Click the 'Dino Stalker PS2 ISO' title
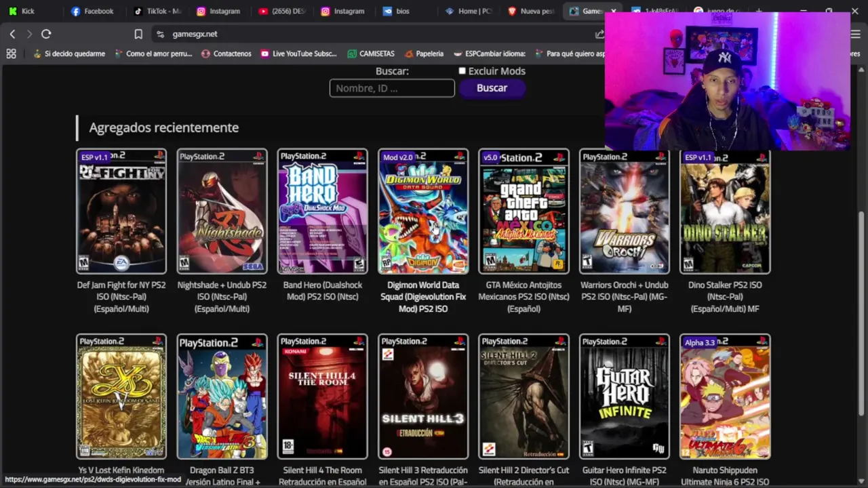Image resolution: width=868 pixels, height=488 pixels. click(x=725, y=297)
